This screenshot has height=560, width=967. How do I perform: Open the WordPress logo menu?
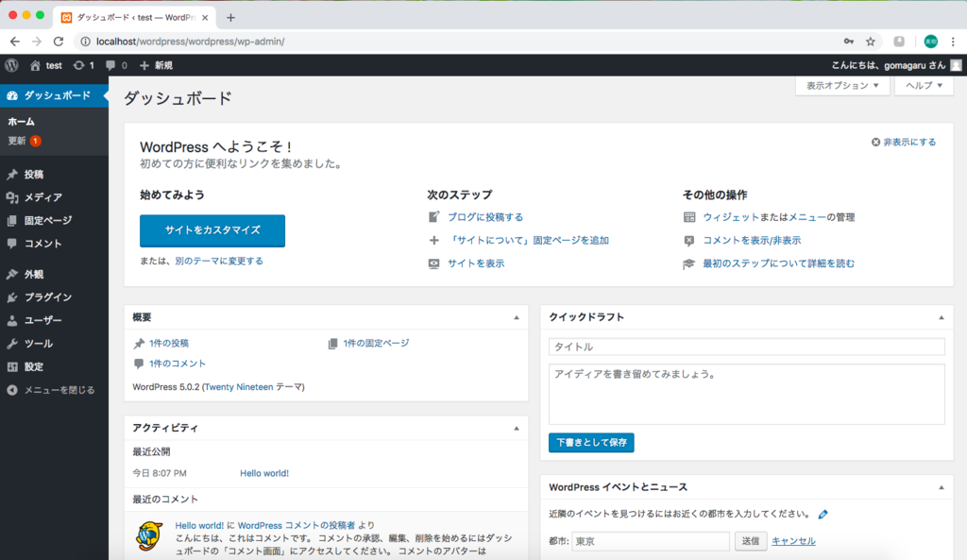tap(11, 65)
